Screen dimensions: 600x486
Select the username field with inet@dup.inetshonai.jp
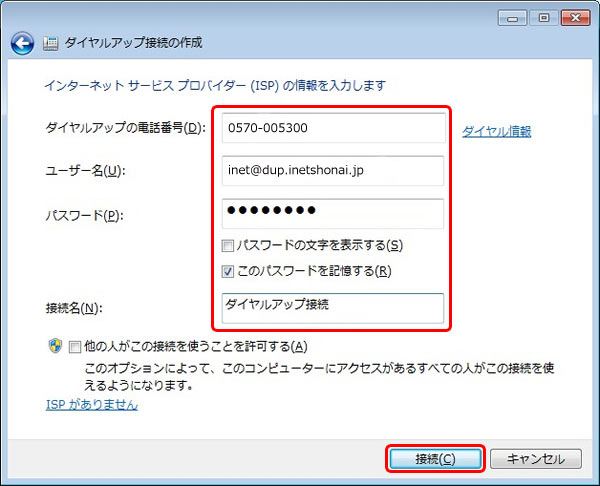pyautogui.click(x=334, y=171)
